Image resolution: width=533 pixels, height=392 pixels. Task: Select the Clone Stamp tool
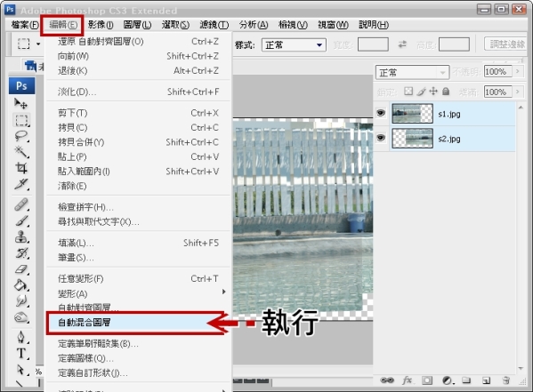coord(21,236)
